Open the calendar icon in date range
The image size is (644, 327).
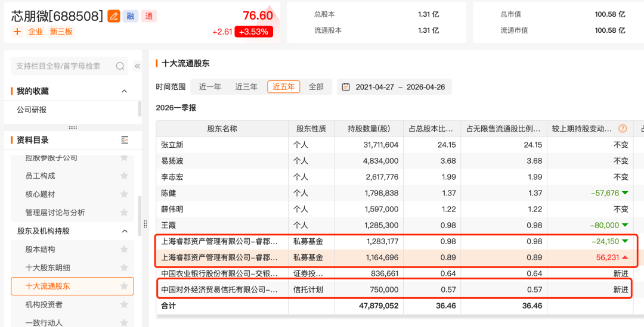pyautogui.click(x=346, y=87)
